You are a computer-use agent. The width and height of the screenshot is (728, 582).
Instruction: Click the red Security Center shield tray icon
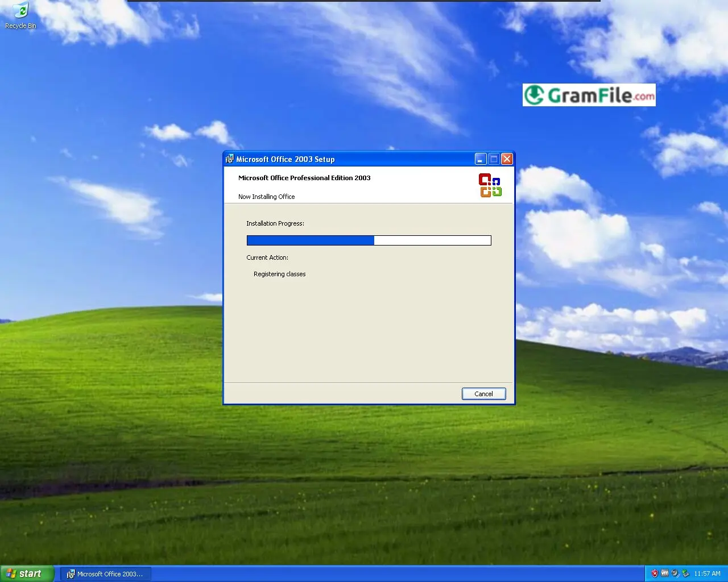(x=655, y=573)
